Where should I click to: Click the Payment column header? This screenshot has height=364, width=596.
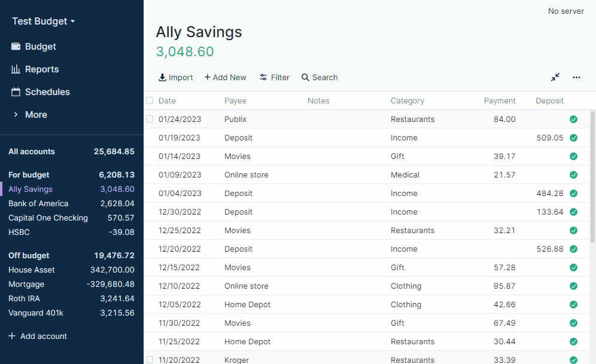[500, 100]
